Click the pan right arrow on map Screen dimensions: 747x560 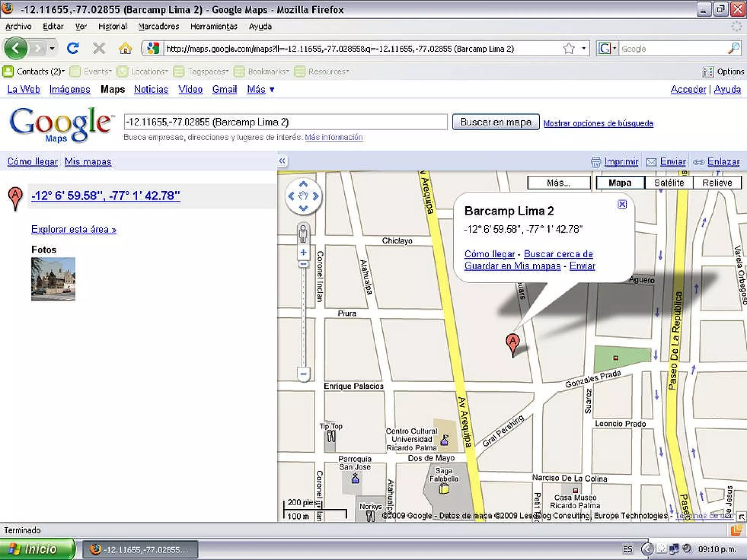(316, 196)
